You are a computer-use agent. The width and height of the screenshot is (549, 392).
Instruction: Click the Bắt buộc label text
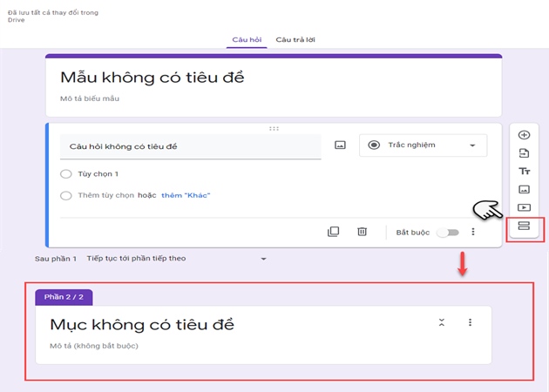(413, 233)
